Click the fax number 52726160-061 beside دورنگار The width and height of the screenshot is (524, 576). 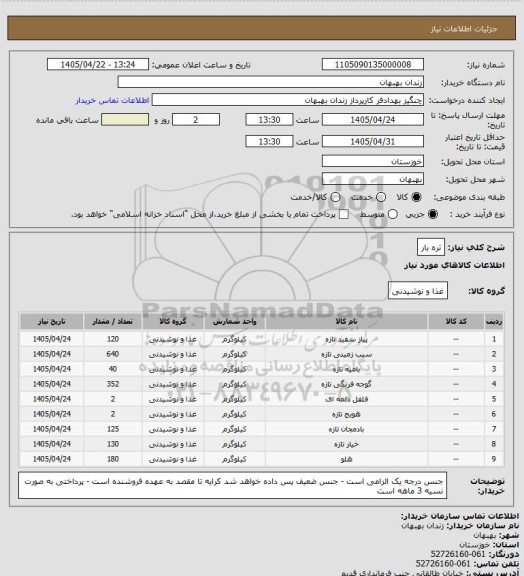click(x=458, y=554)
